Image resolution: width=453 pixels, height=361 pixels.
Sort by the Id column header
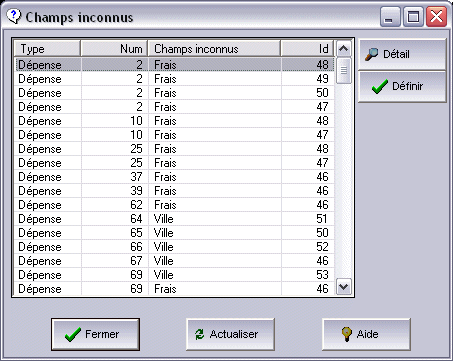click(x=308, y=49)
